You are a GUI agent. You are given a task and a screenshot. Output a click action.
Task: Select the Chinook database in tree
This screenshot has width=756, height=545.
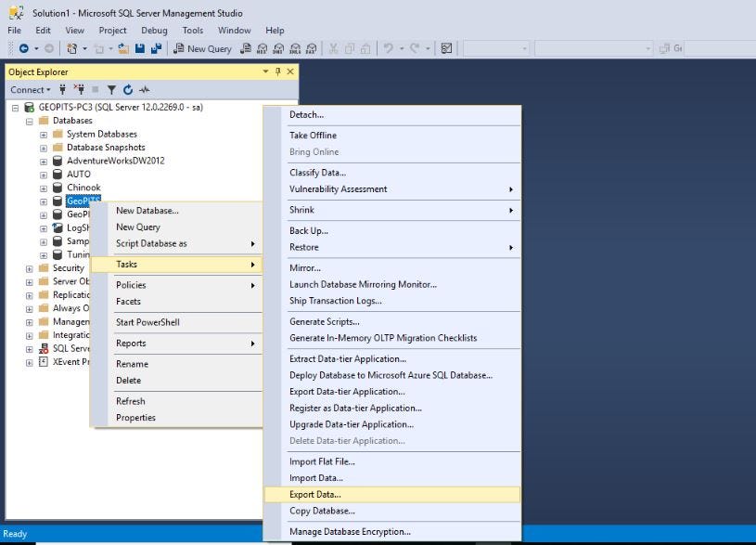click(x=83, y=188)
